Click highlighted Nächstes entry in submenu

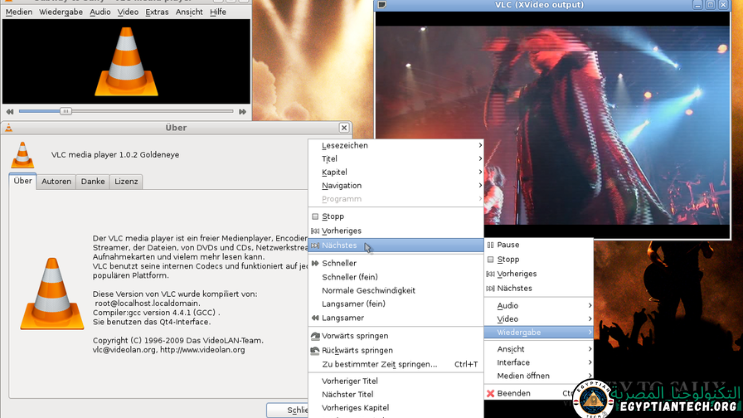(396, 245)
